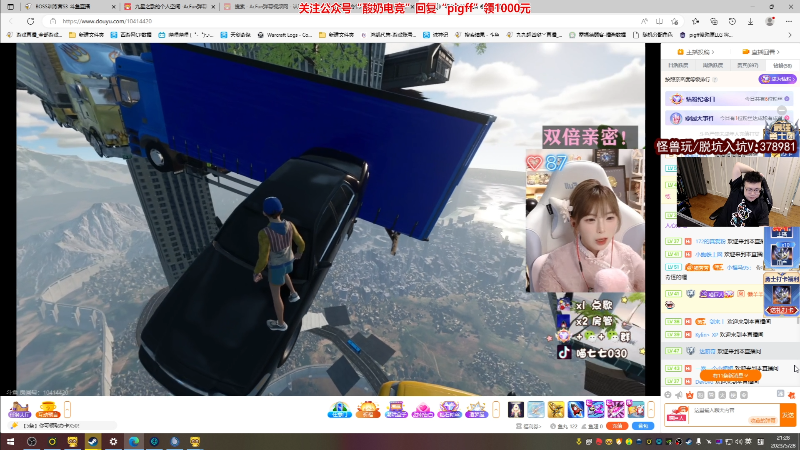Open browser collections icon
Viewport: 800px width, 450px height.
[x=714, y=21]
